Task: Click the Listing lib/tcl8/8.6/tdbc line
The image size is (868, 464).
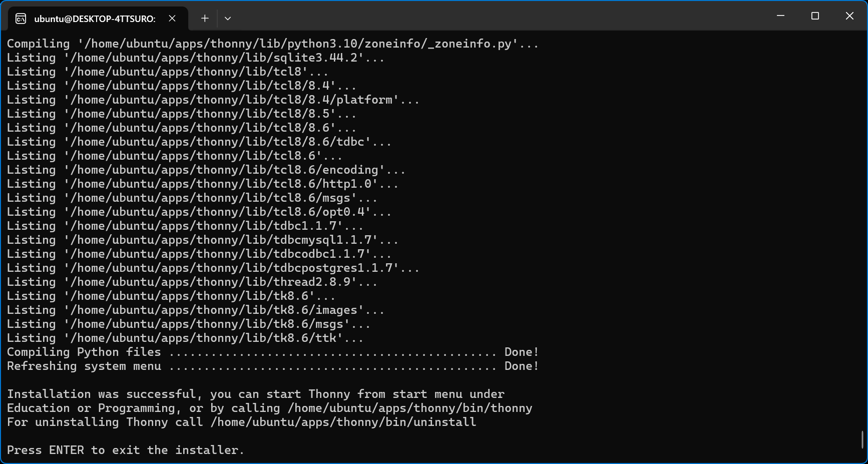Action: tap(199, 142)
